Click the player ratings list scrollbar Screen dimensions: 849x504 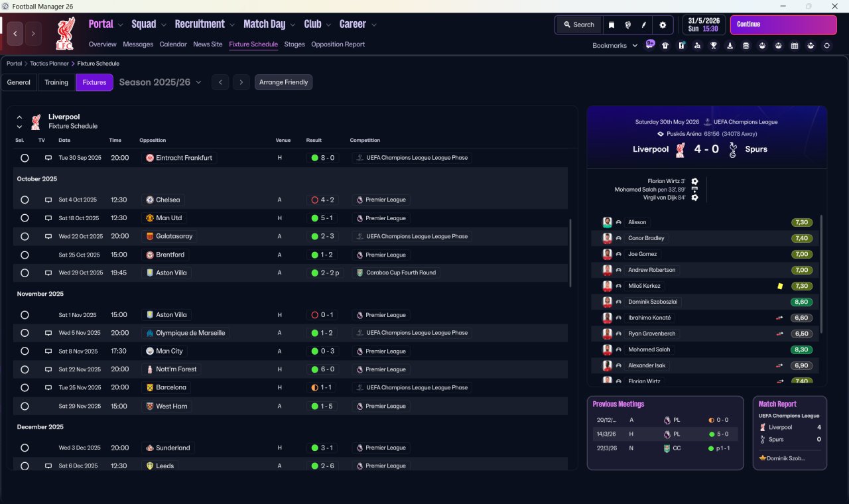click(822, 274)
